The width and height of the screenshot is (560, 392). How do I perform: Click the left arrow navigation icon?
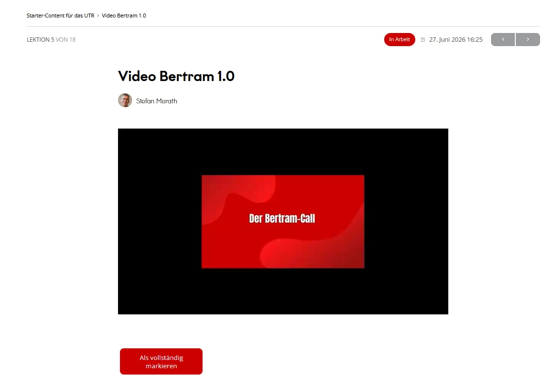pyautogui.click(x=502, y=39)
